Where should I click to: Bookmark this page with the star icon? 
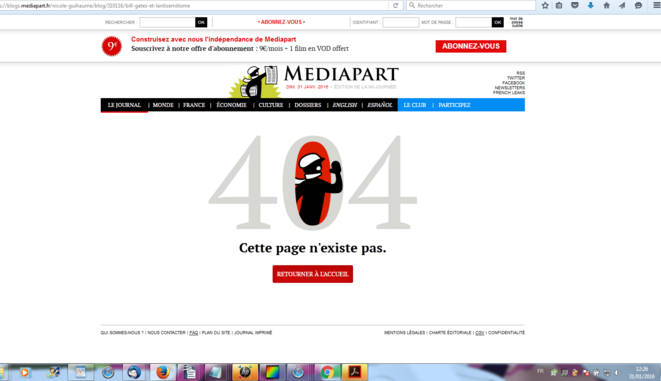point(545,5)
